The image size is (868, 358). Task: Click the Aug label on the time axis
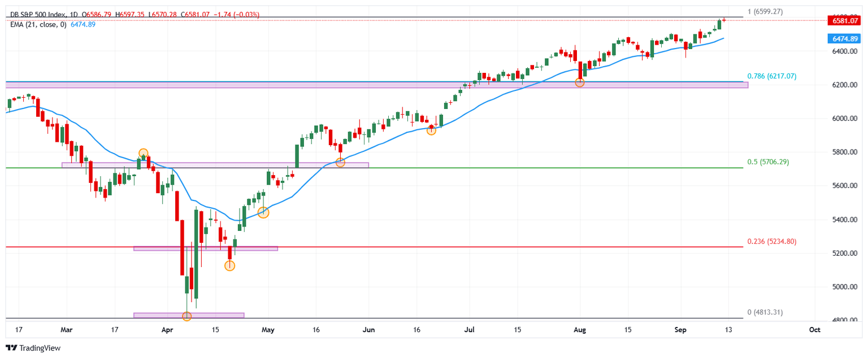pyautogui.click(x=580, y=330)
